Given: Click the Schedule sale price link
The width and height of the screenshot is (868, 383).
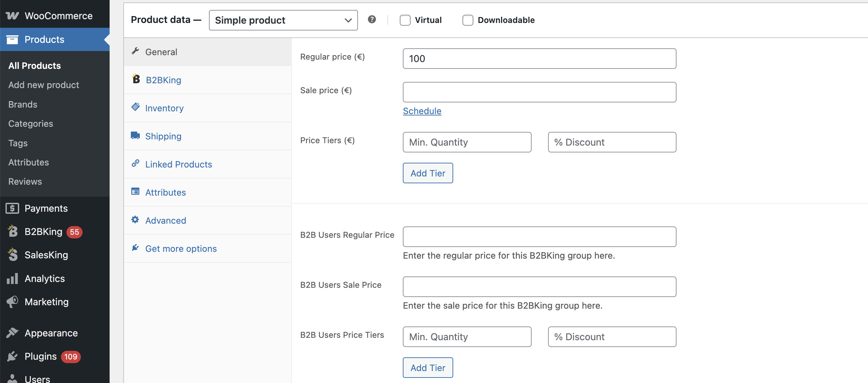Looking at the screenshot, I should click(422, 111).
